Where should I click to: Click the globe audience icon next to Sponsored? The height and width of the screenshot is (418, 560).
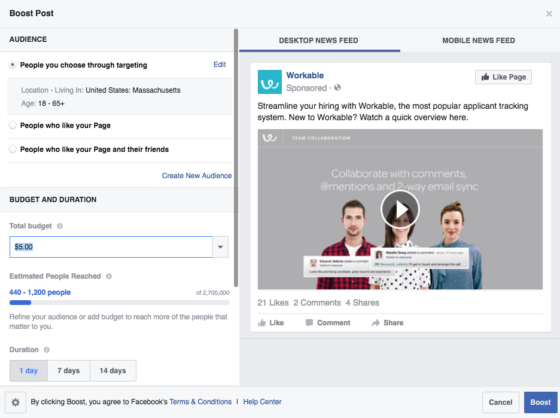click(338, 88)
